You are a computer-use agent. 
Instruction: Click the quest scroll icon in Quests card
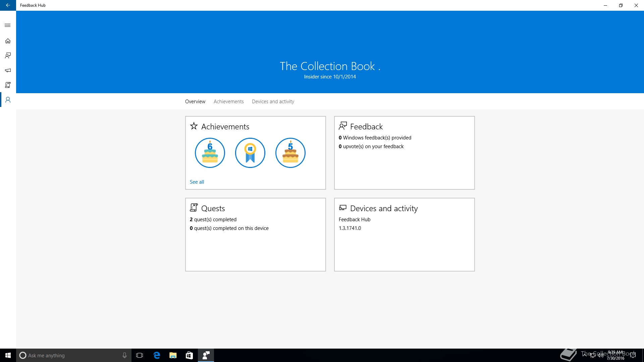click(x=194, y=208)
